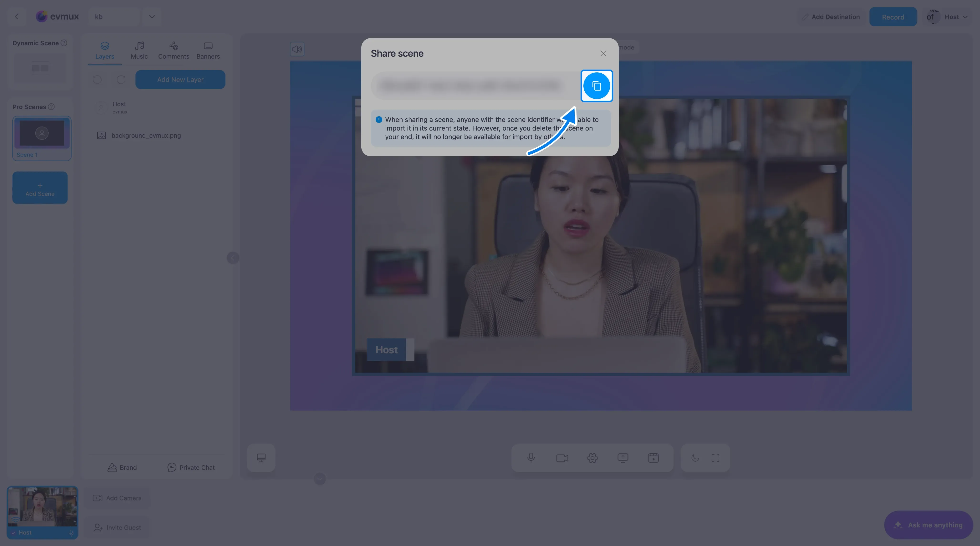
Task: Toggle the speaker audio monitor icon
Action: point(297,49)
